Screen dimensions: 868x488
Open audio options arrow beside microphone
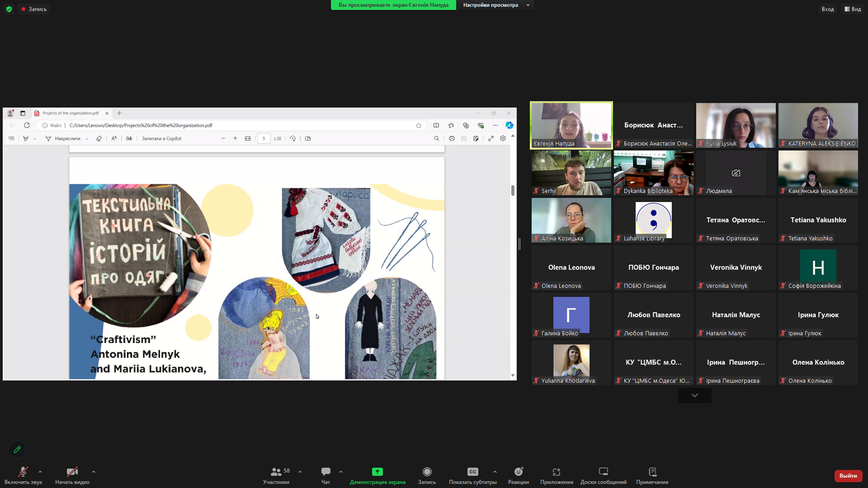pos(40,472)
